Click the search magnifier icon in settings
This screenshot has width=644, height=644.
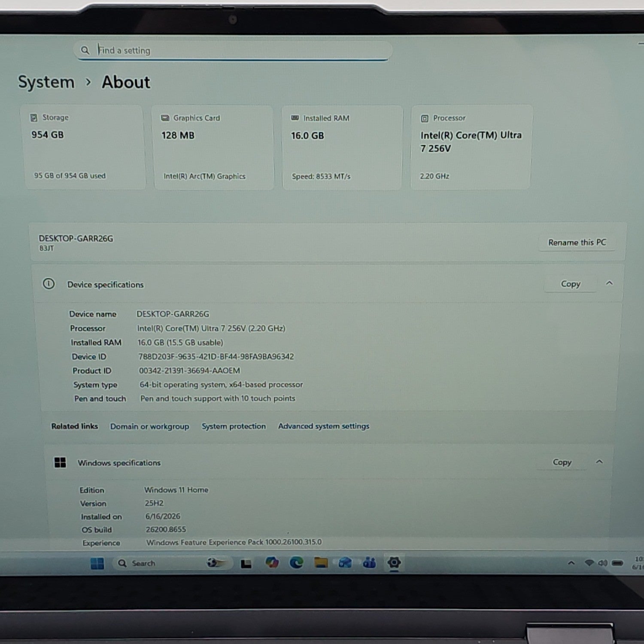click(x=85, y=50)
